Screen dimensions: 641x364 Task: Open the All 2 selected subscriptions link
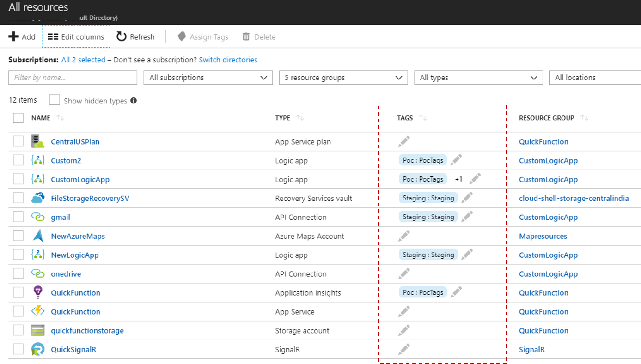point(83,60)
